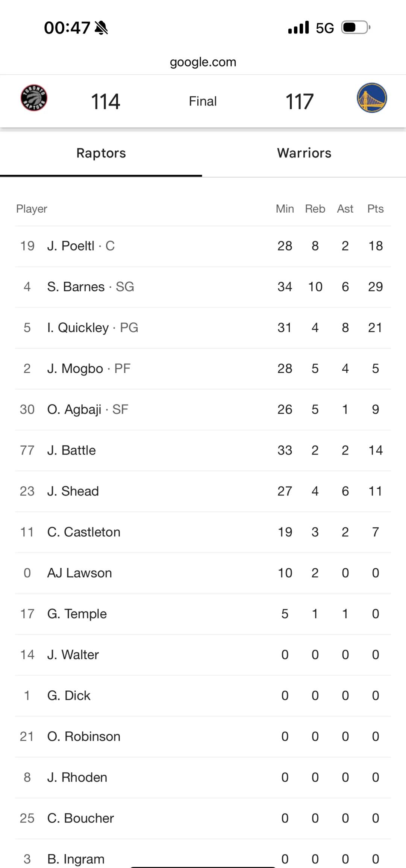Image resolution: width=406 pixels, height=868 pixels.
Task: Switch to the Warriors tab
Action: pyautogui.click(x=304, y=153)
